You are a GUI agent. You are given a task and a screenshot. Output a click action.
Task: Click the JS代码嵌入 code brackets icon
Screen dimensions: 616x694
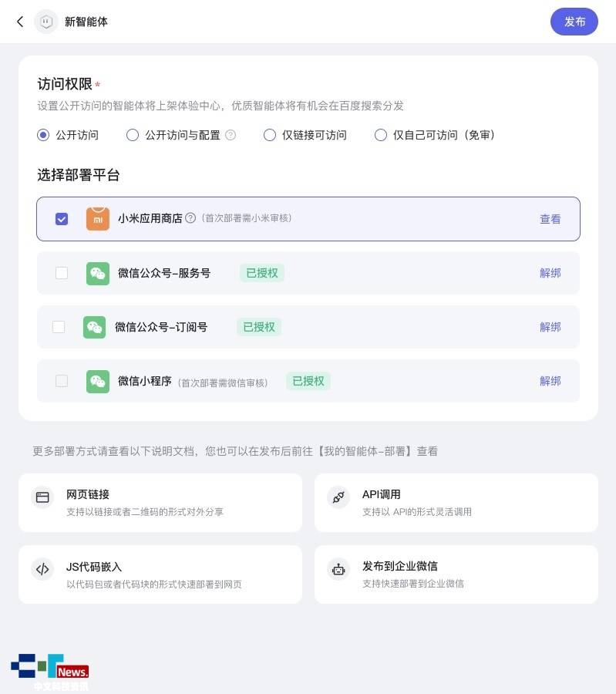[x=42, y=569]
